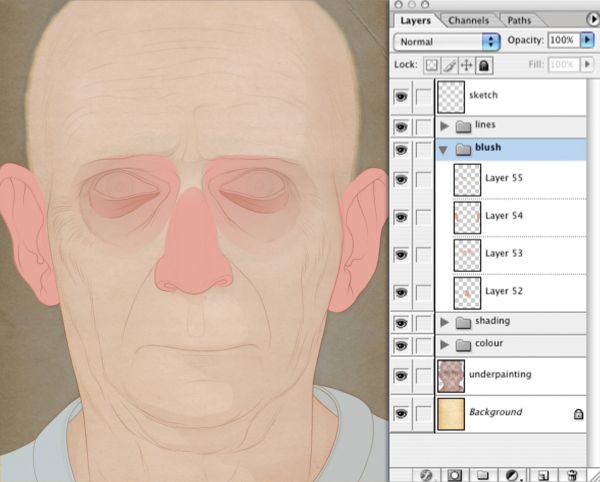Click the lock transparent pixels icon
This screenshot has height=482, width=600.
click(431, 65)
